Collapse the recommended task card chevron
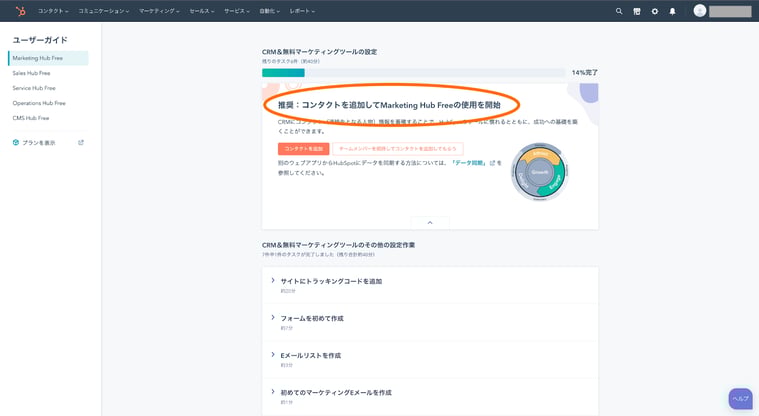 [430, 222]
